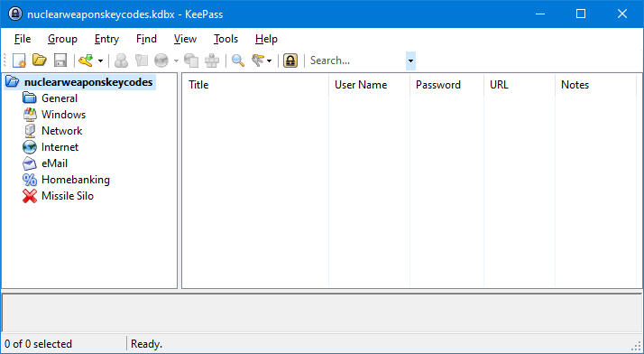Select the Network group

pos(62,131)
